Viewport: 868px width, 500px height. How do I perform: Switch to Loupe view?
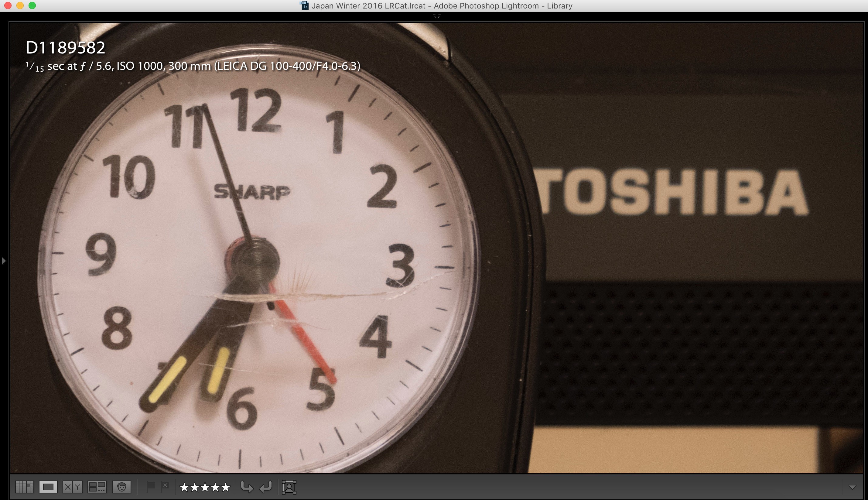point(48,487)
